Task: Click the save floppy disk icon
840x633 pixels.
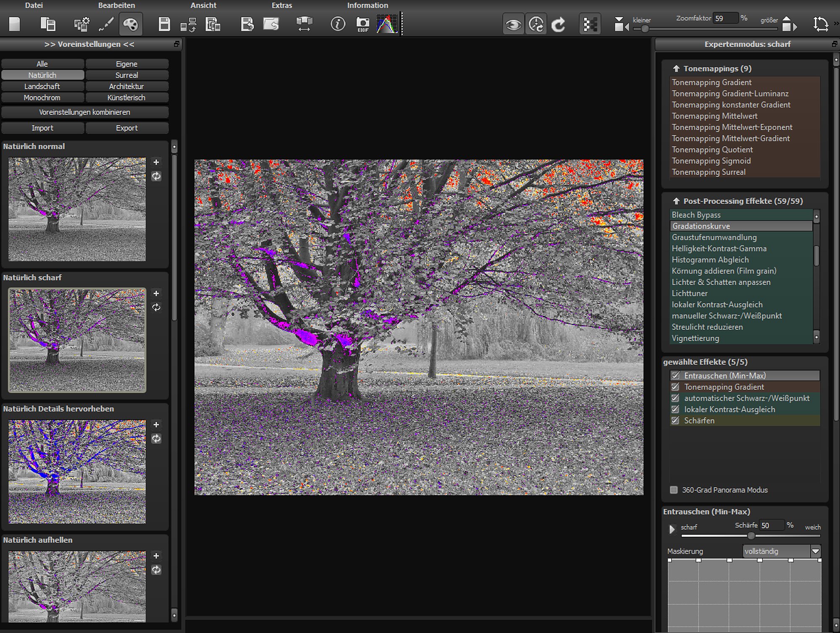Action: tap(164, 24)
